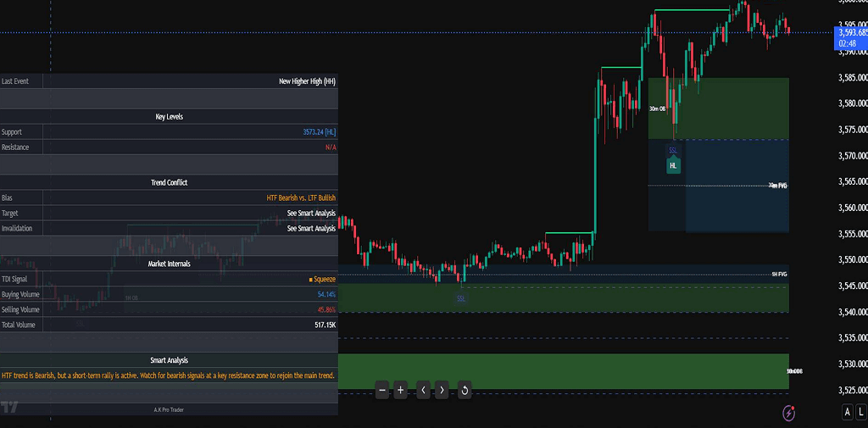
Task: Click the New Higher High (HH) event value
Action: [x=307, y=81]
